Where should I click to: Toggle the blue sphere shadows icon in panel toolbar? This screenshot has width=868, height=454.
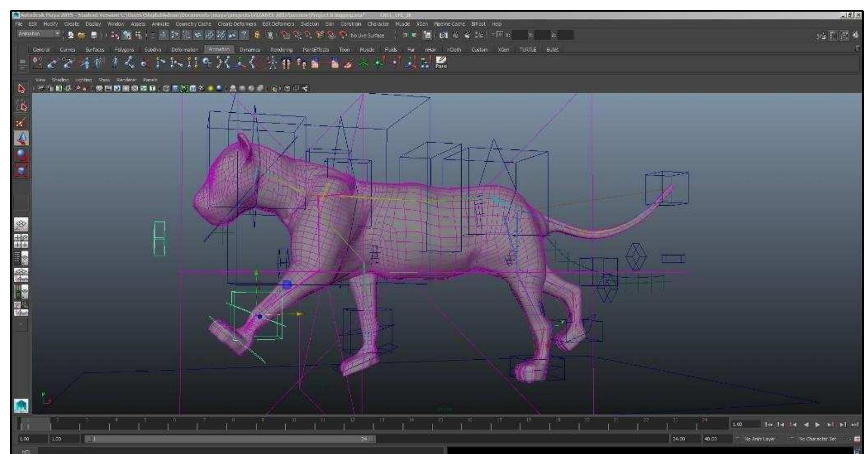click(218, 88)
